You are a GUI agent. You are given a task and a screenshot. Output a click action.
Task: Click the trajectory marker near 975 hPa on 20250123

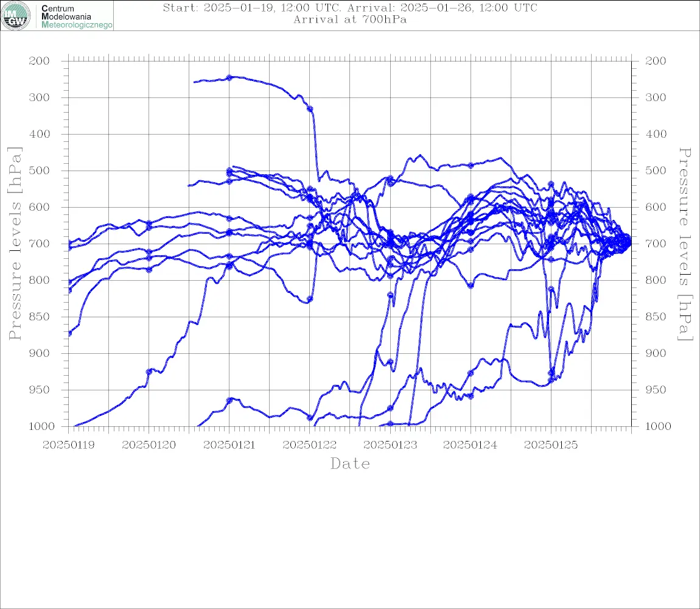click(390, 408)
